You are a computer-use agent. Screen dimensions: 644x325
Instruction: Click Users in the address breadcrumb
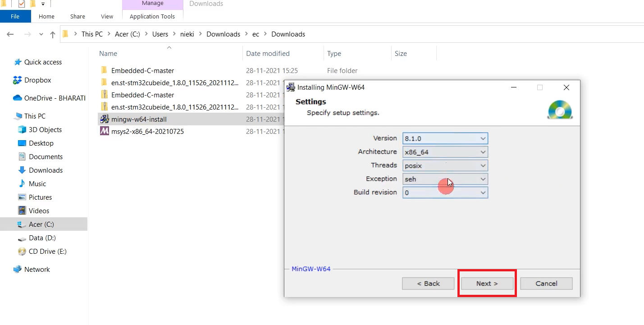click(160, 34)
